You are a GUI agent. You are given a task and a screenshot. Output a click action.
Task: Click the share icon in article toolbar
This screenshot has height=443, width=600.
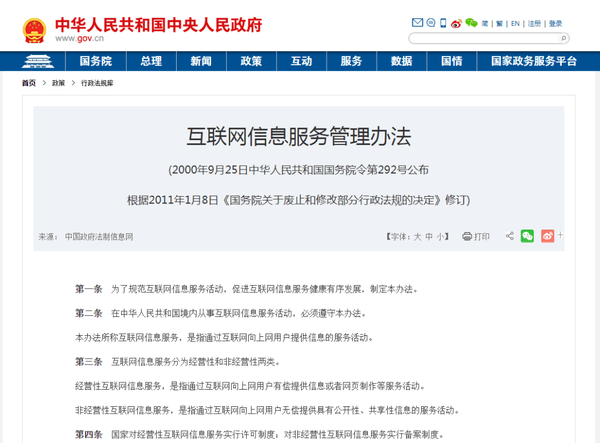click(510, 236)
